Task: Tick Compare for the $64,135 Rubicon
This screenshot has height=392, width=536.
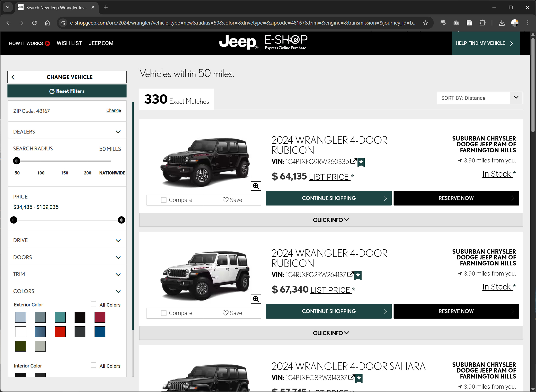Action: pyautogui.click(x=164, y=200)
